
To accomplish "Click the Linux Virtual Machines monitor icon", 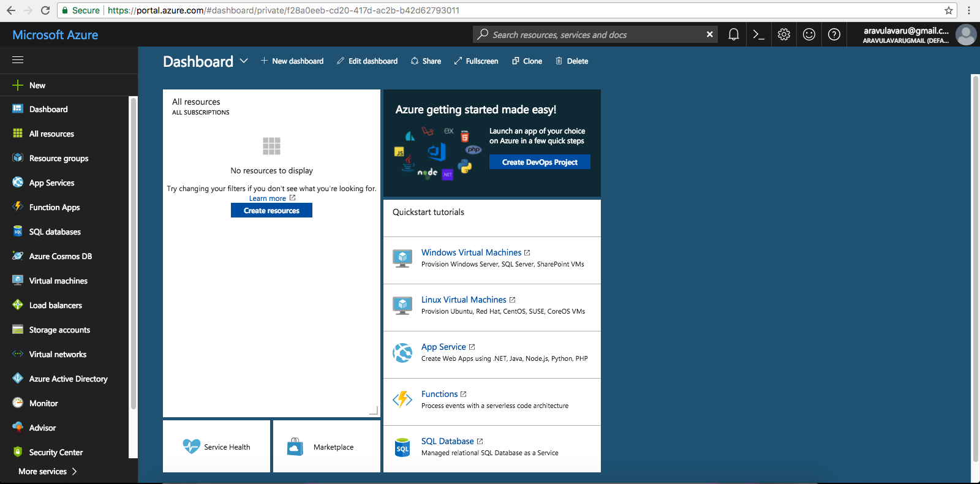I will pos(402,306).
